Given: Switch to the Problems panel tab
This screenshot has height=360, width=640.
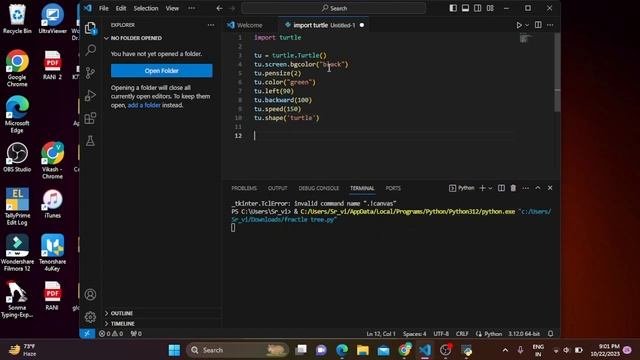Looking at the screenshot, I should 244,188.
